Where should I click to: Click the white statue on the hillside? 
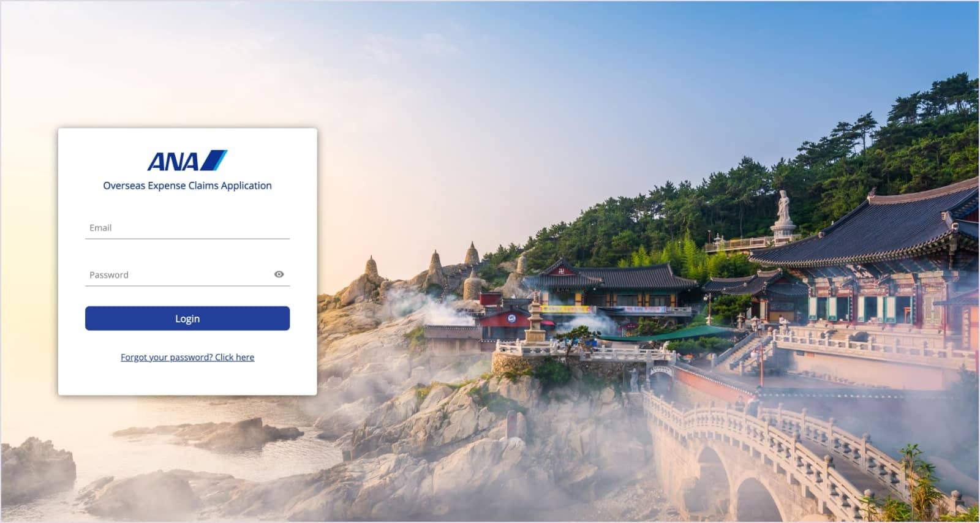click(783, 211)
